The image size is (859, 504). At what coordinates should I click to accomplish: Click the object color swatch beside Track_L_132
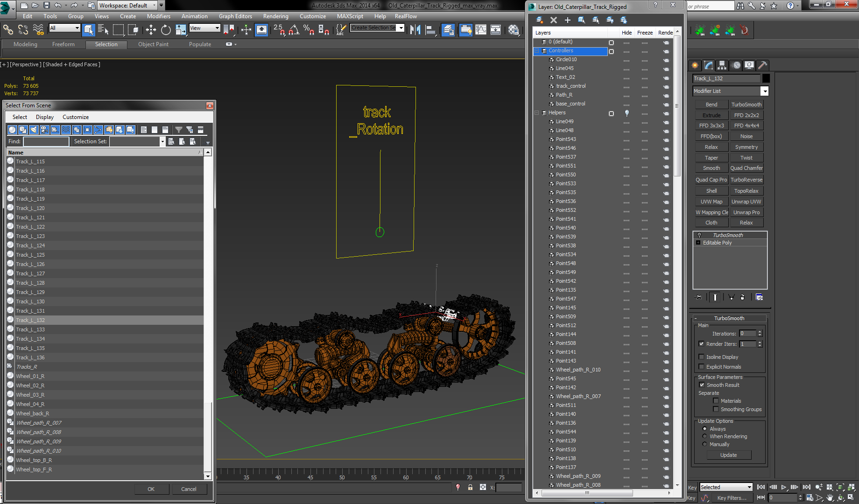[x=766, y=78]
